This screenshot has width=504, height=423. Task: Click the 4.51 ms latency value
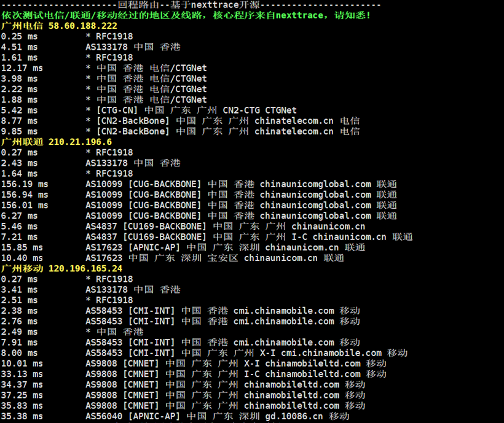[x=19, y=47]
